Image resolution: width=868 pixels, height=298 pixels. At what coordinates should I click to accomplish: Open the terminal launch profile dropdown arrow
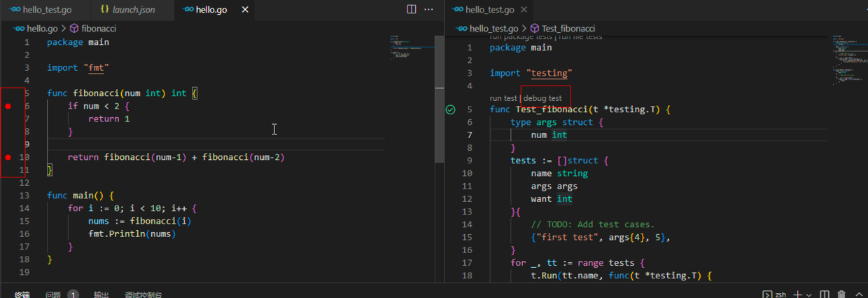click(808, 295)
